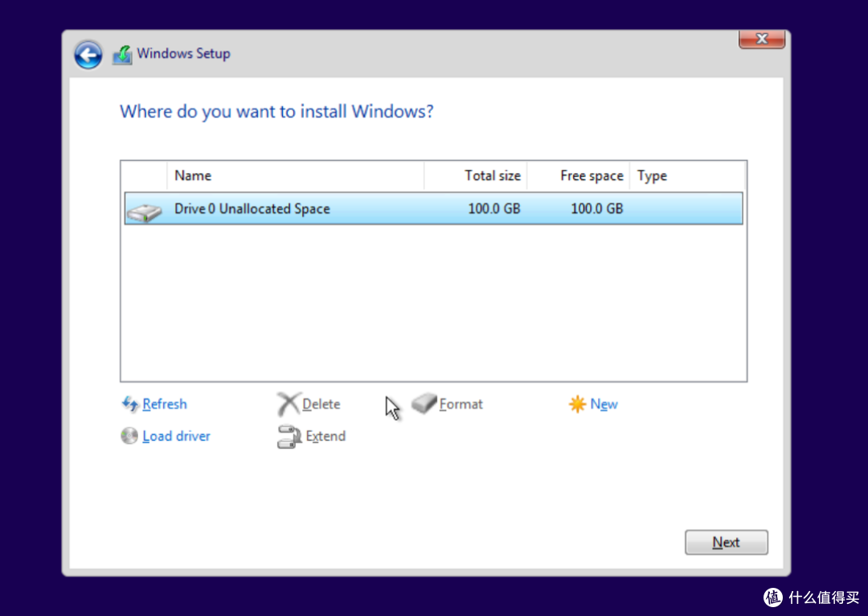Click the Delete partition link
868x616 pixels.
pos(321,405)
